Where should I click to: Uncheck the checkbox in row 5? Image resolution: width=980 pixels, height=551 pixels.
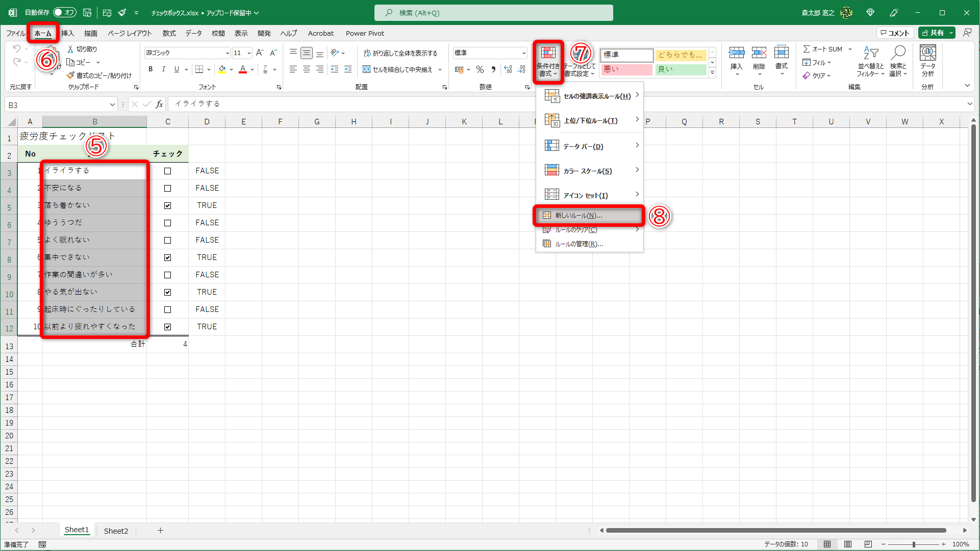tap(168, 206)
